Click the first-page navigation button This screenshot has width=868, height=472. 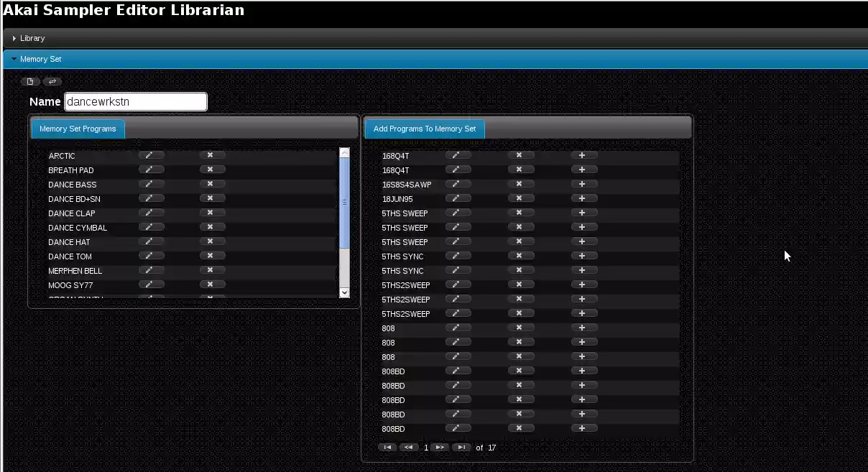[x=387, y=447]
